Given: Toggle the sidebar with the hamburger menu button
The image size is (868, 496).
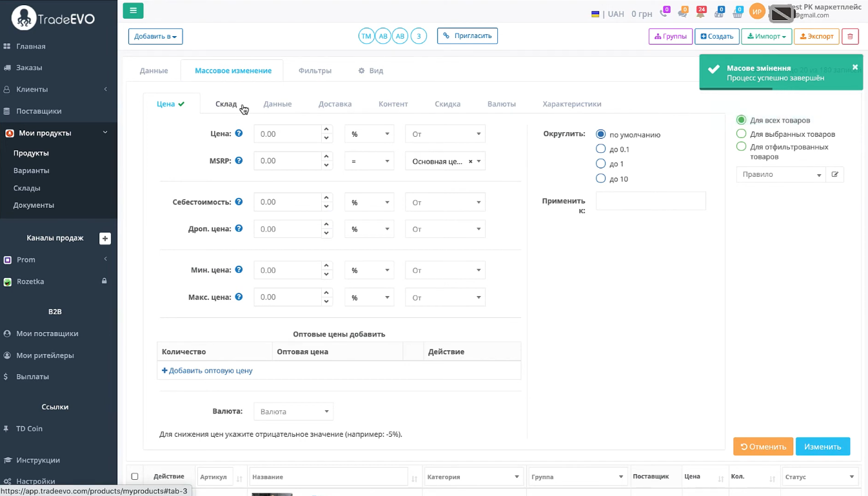Looking at the screenshot, I should [133, 10].
